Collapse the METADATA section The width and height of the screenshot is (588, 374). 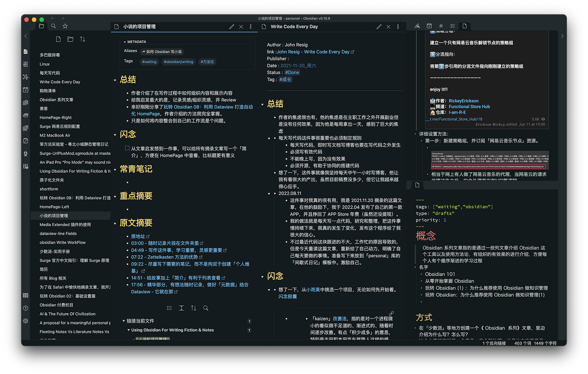click(x=125, y=42)
